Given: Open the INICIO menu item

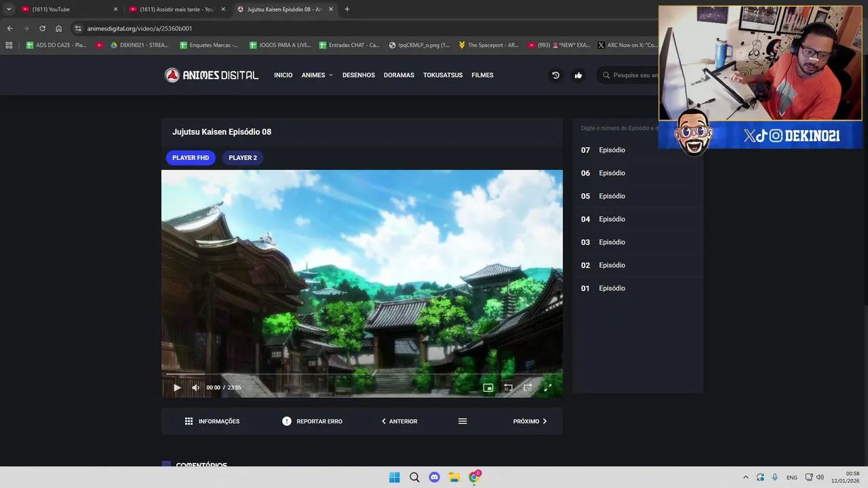Looking at the screenshot, I should [283, 75].
